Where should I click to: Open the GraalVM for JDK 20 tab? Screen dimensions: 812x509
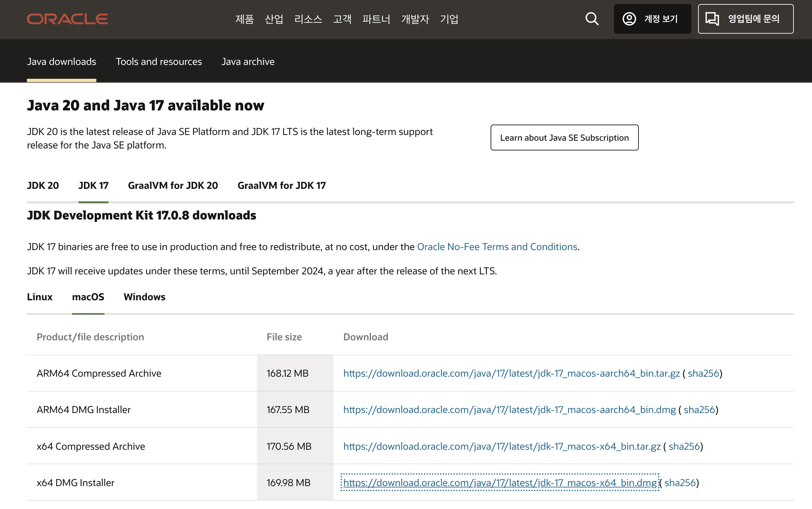tap(173, 185)
